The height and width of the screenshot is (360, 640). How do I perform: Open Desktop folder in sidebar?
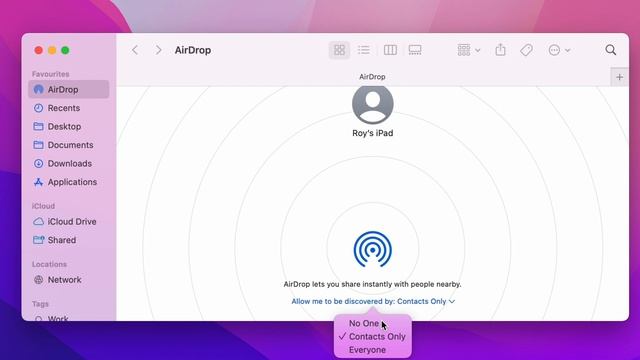point(69,127)
